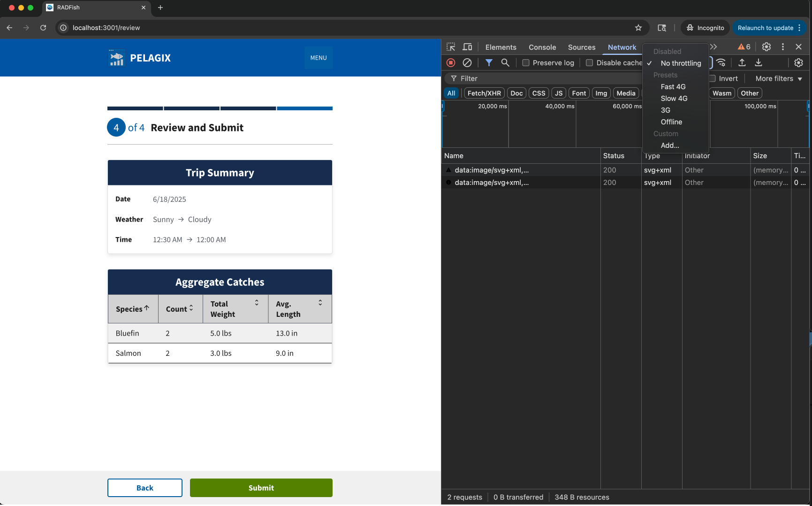Go back with the Back button

(x=145, y=488)
